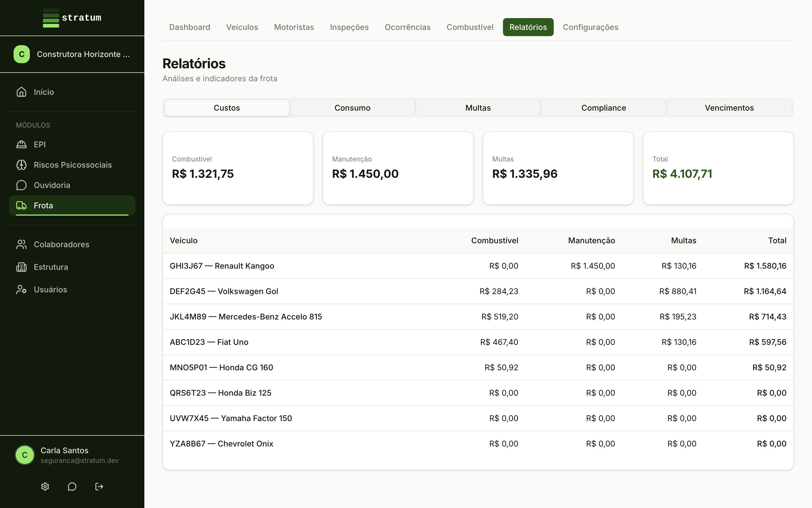Select the QRS6T23 — Honda Biz 125 row
The image size is (812, 508).
478,393
